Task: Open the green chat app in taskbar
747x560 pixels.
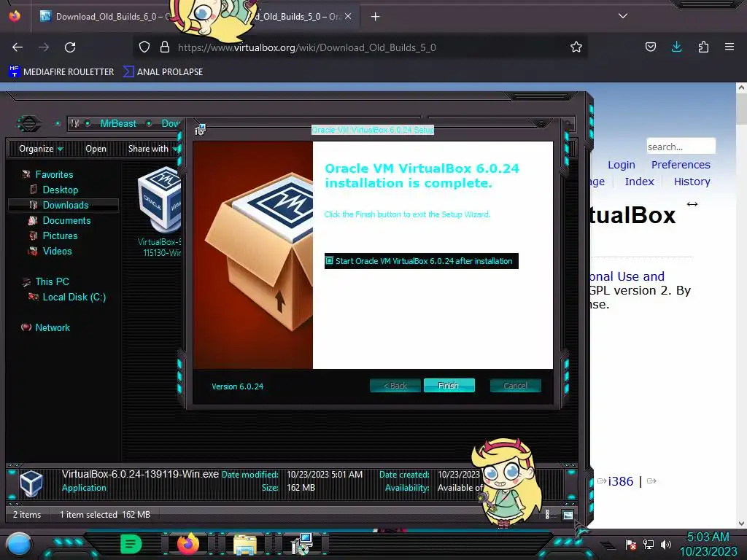Action: click(131, 544)
